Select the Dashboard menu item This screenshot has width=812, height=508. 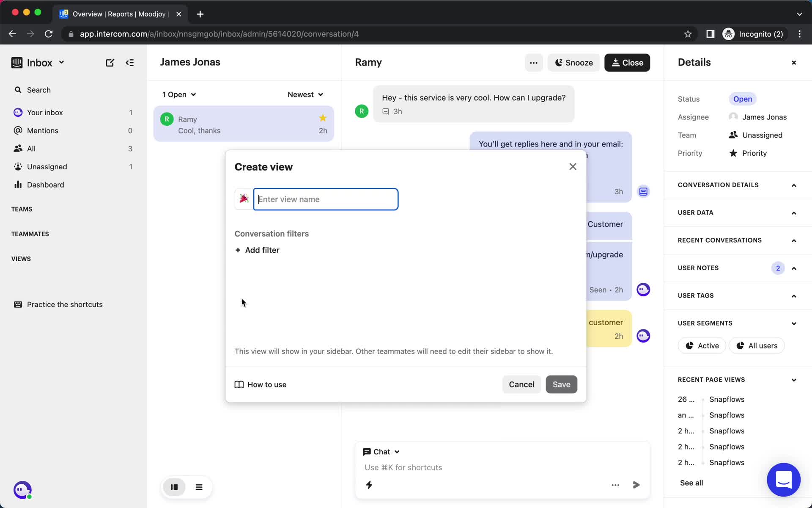coord(45,184)
